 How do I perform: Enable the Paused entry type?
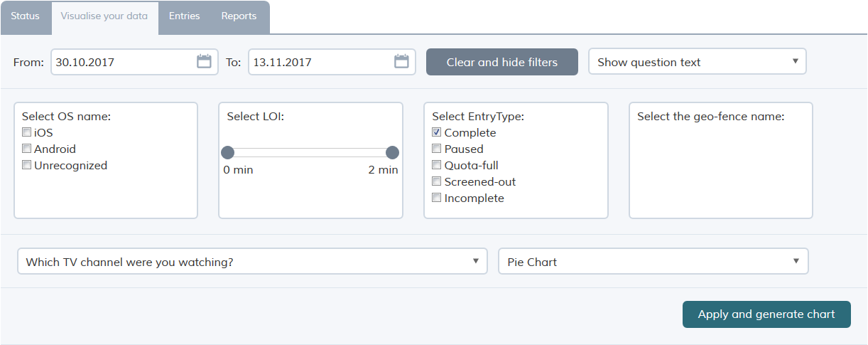point(437,149)
